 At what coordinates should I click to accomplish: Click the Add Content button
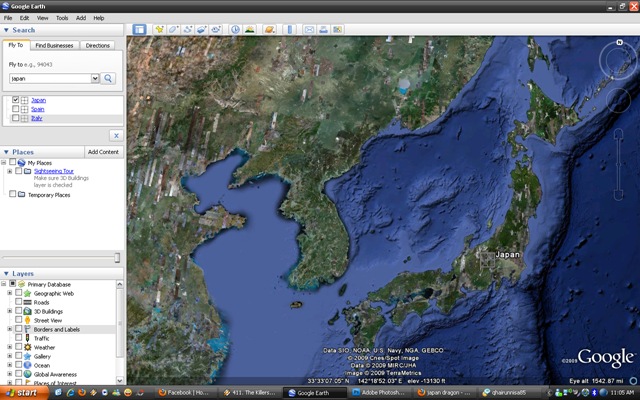click(103, 152)
